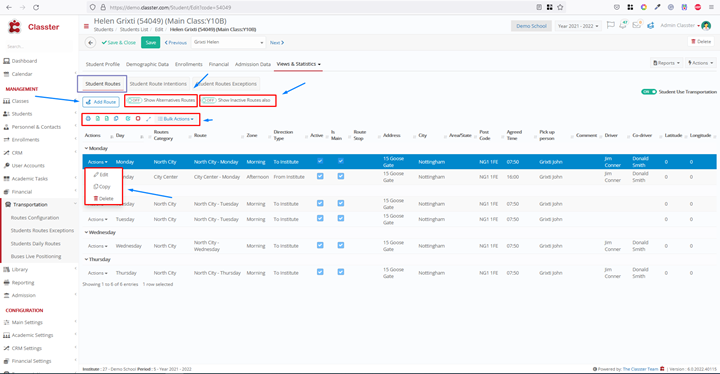Choose Delete from the Actions context menu
720x374 pixels.
(103, 198)
